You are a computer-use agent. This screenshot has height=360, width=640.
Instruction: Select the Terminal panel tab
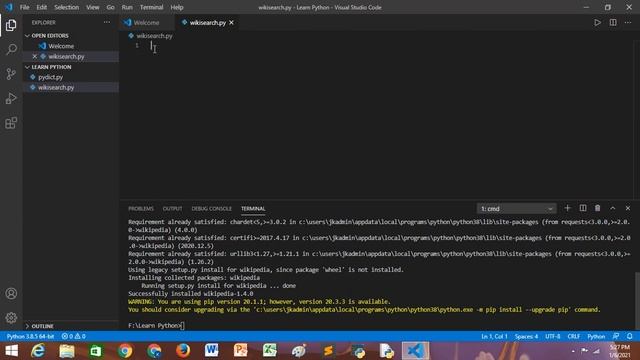(x=253, y=209)
